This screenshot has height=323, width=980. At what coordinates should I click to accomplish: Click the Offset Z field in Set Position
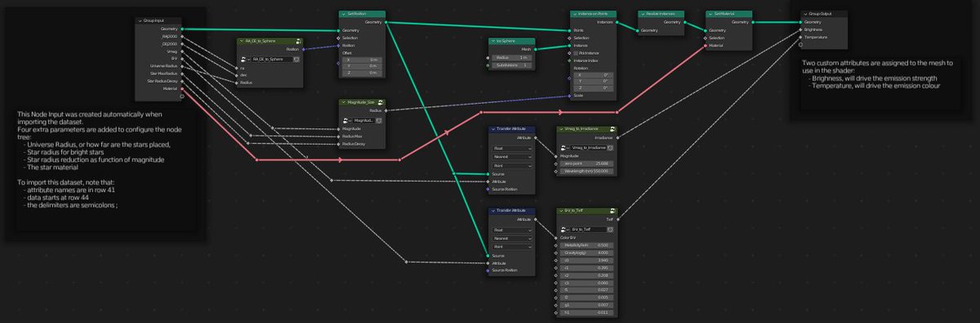(361, 73)
